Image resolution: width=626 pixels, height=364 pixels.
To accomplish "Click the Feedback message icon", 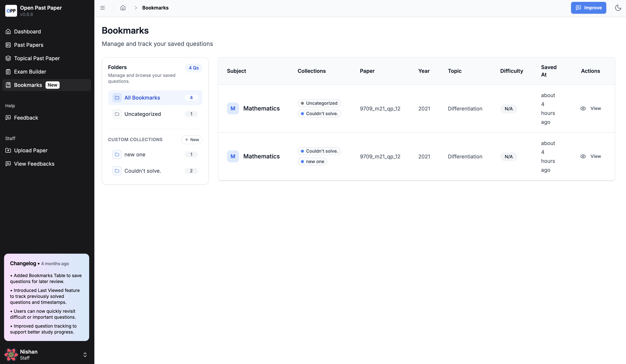I will [8, 118].
